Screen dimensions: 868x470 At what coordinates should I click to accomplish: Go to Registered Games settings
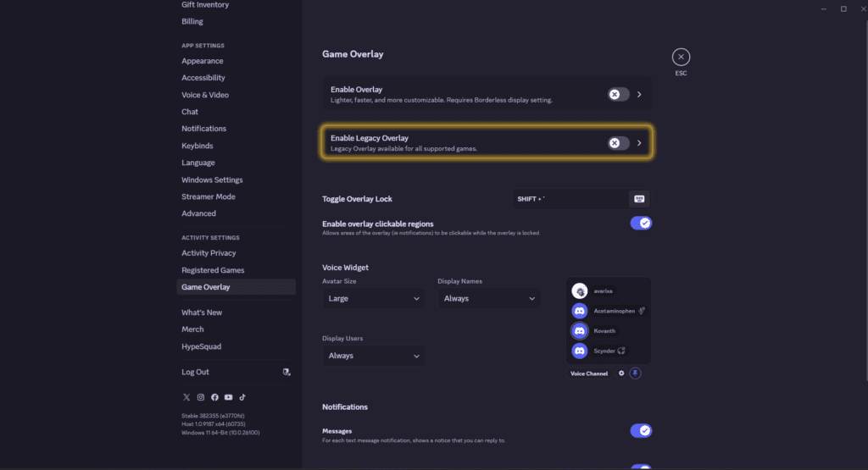click(213, 270)
